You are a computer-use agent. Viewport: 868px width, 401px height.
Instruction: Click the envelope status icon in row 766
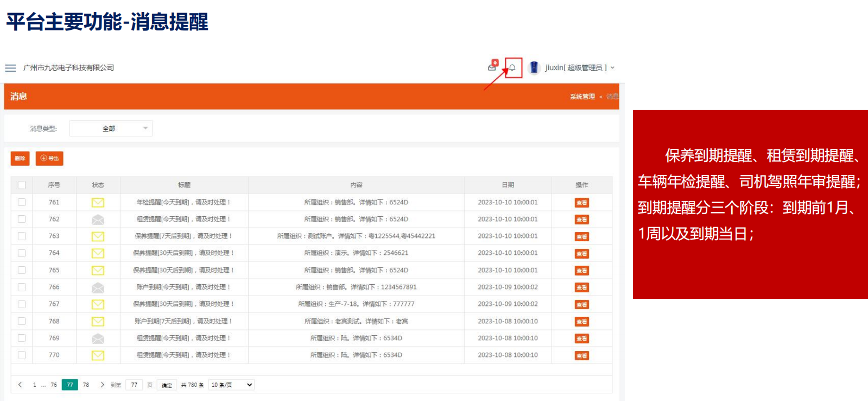[98, 287]
